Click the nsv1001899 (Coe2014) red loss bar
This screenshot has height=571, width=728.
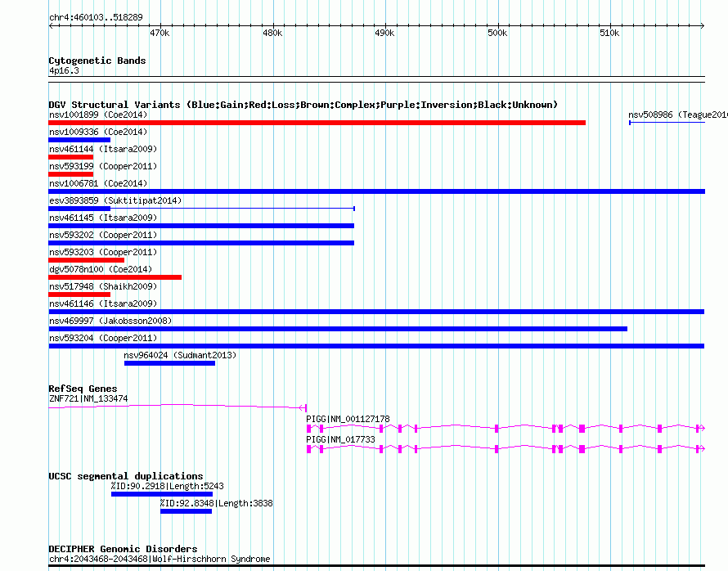tap(317, 123)
